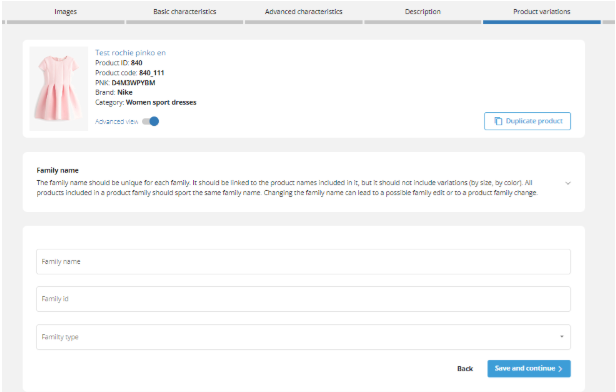This screenshot has width=616, height=392.
Task: Open the Family type dropdown
Action: [303, 337]
